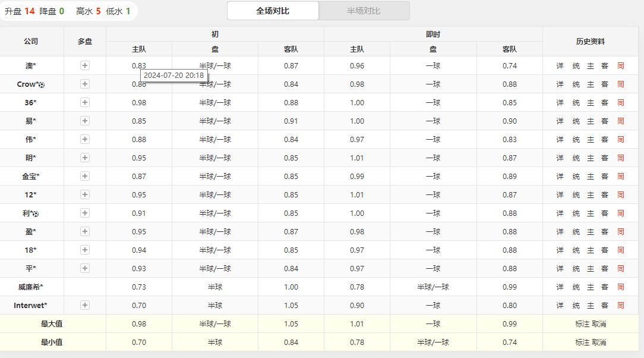Open 详 link for 易* row
This screenshot has height=358, width=644.
click(560, 121)
